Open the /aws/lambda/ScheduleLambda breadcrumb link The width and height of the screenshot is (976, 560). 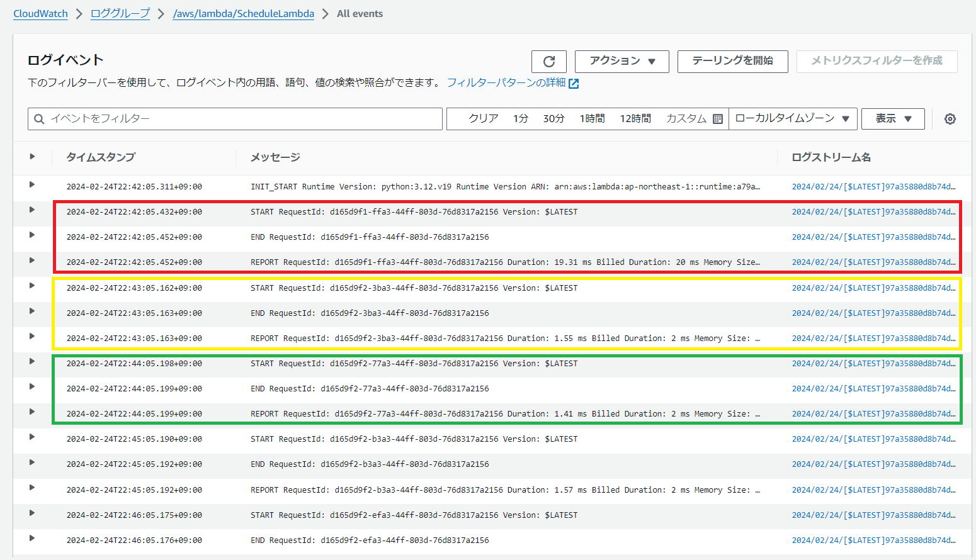(x=243, y=14)
